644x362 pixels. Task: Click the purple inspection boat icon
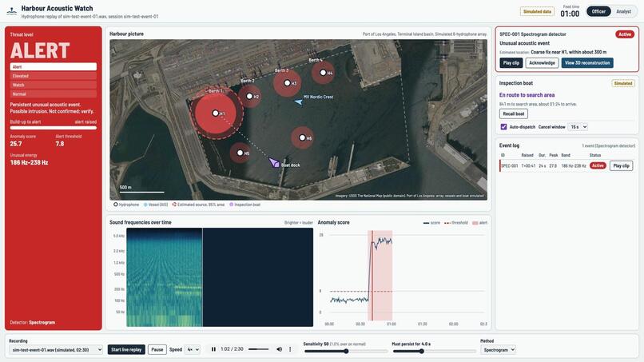273,162
